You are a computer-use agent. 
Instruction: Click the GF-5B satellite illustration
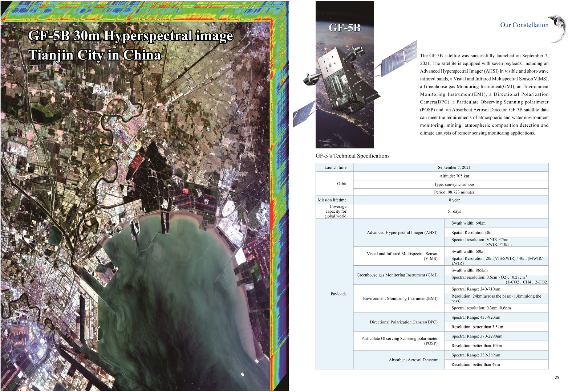pyautogui.click(x=349, y=82)
